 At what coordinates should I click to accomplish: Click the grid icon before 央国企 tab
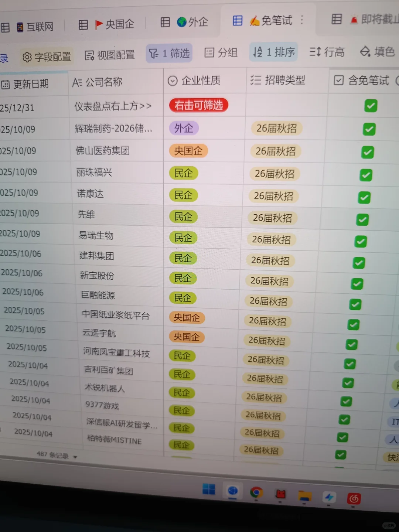click(x=83, y=25)
